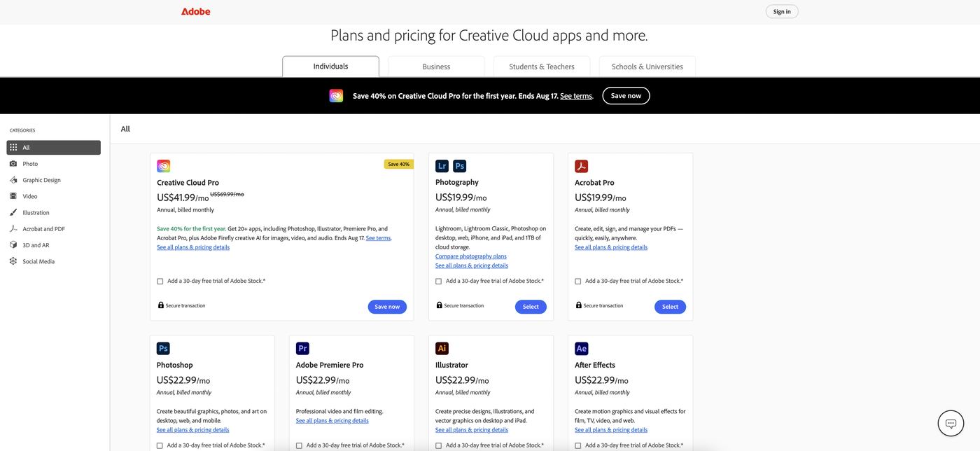
Task: Click the grid icon beside All category
Action: 13,148
